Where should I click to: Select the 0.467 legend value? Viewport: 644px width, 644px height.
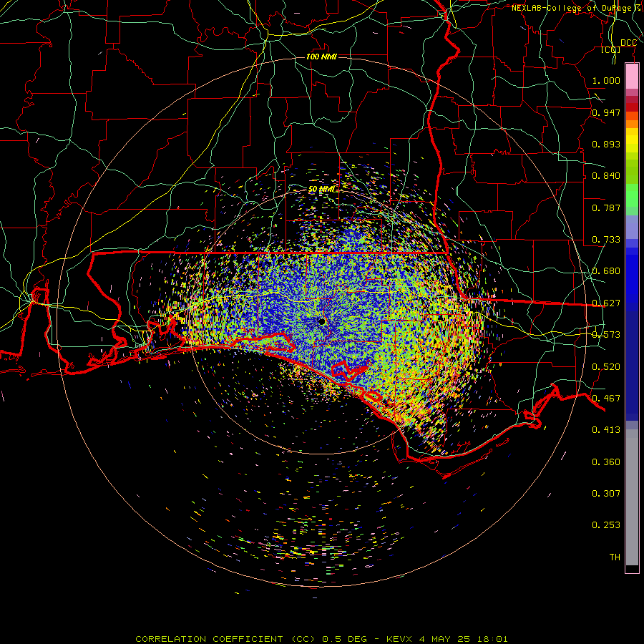coord(606,399)
